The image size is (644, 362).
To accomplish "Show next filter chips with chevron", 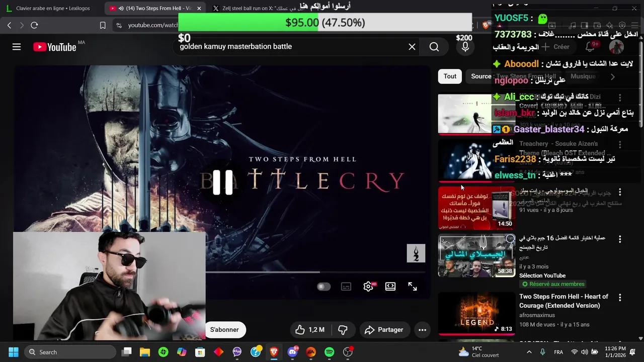I will pyautogui.click(x=612, y=76).
